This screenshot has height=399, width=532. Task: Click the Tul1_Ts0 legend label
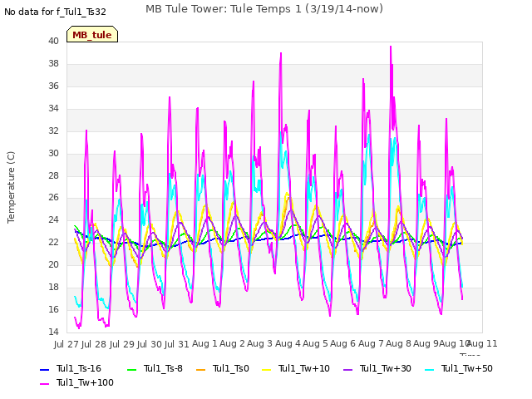231,368
